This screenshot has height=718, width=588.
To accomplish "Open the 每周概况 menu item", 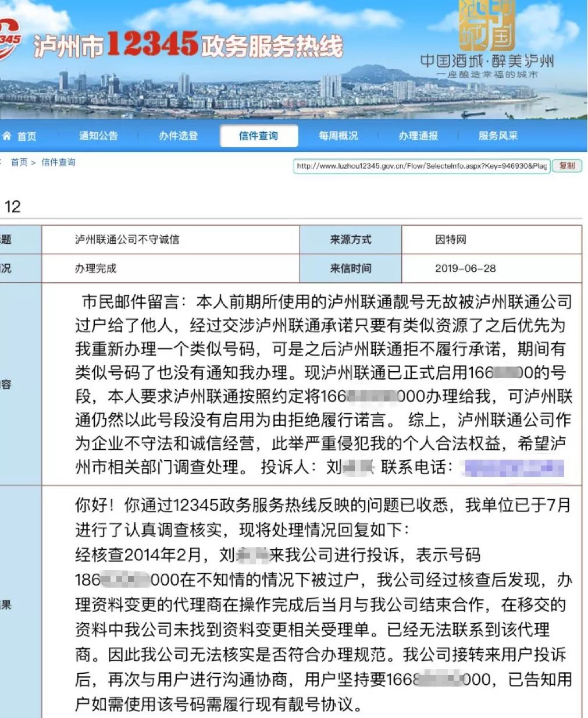I will [x=338, y=136].
